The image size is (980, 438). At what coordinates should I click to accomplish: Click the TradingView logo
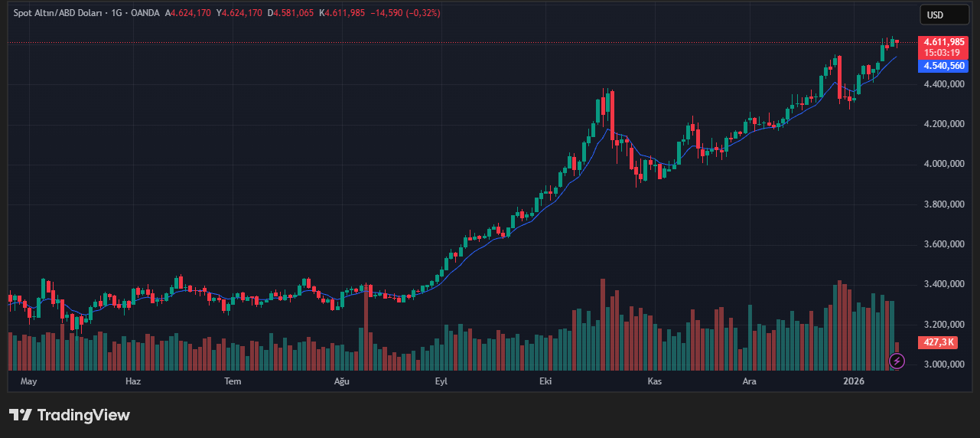pyautogui.click(x=70, y=415)
